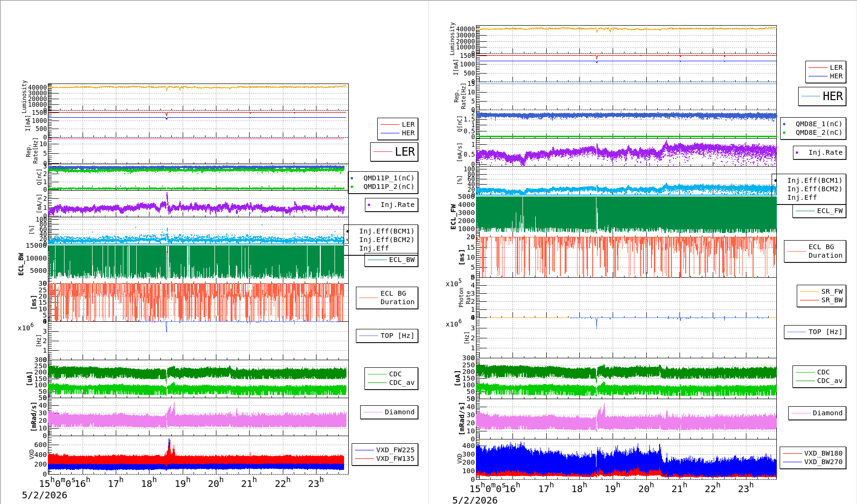Click the SR_BW legend entry

coord(821,300)
